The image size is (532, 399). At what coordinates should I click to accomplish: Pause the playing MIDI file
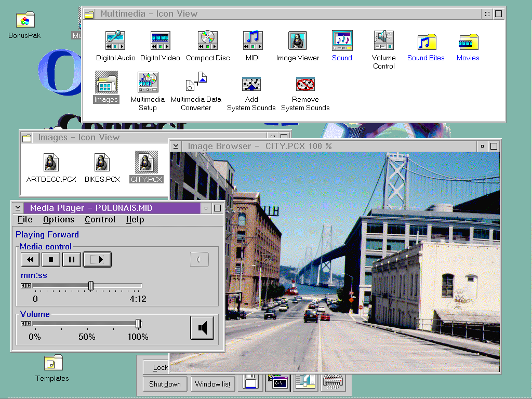pos(72,259)
